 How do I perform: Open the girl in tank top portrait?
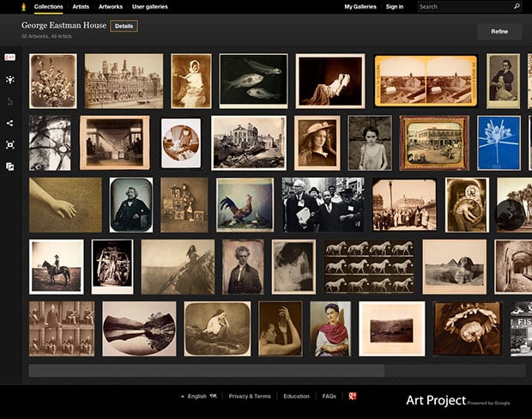click(x=370, y=143)
